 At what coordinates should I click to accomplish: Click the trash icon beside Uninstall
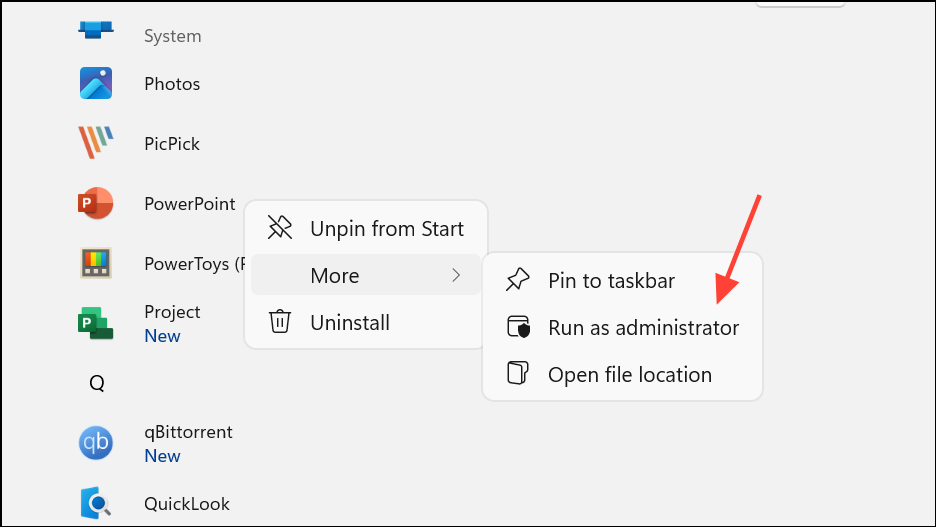pyautogui.click(x=280, y=322)
